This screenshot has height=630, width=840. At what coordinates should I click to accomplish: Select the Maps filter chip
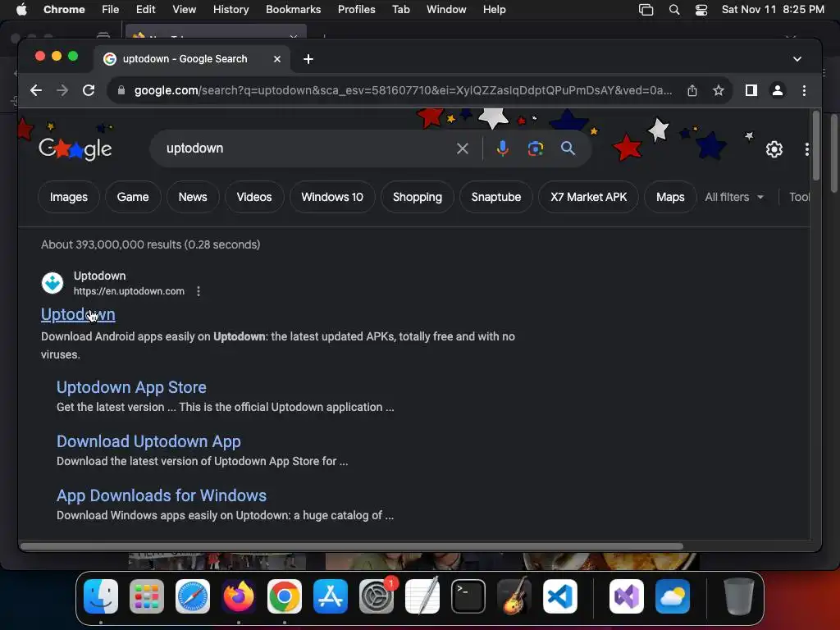[670, 197]
